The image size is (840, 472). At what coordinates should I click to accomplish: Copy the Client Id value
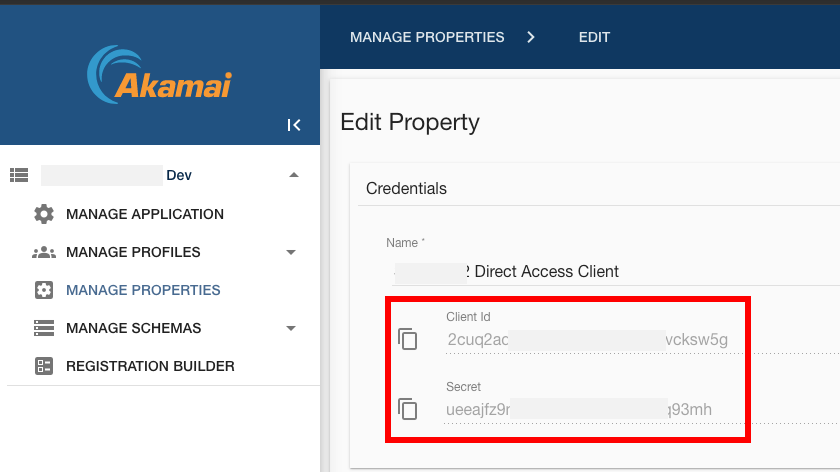click(408, 339)
